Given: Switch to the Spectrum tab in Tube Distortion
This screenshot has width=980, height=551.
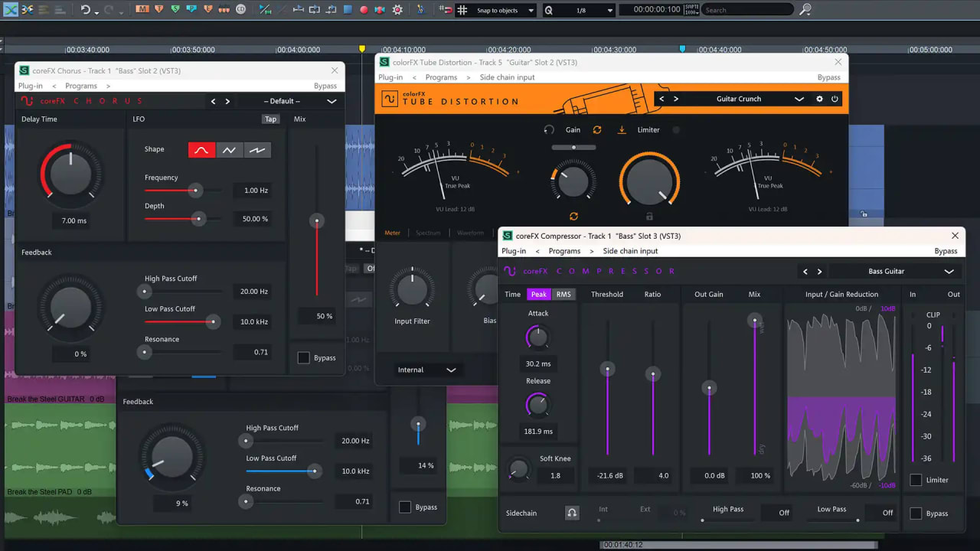Looking at the screenshot, I should tap(428, 233).
